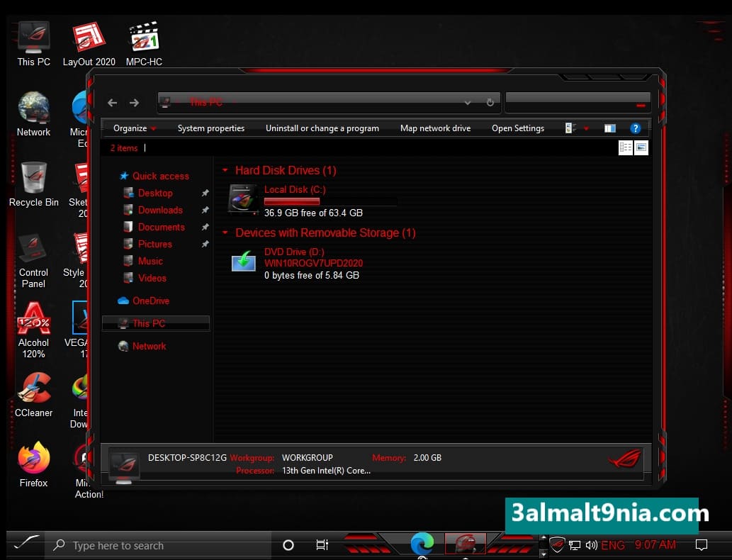The image size is (732, 560).
Task: Open the Recycle Bin icon
Action: [x=33, y=184]
